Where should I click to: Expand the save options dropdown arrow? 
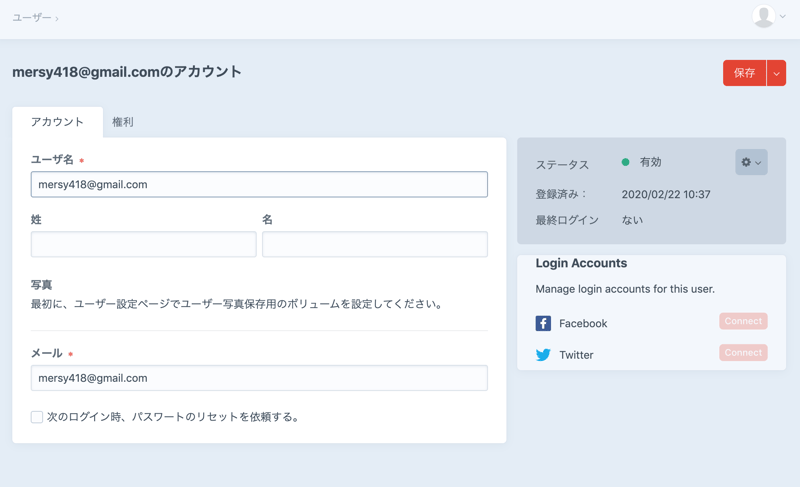pos(776,73)
